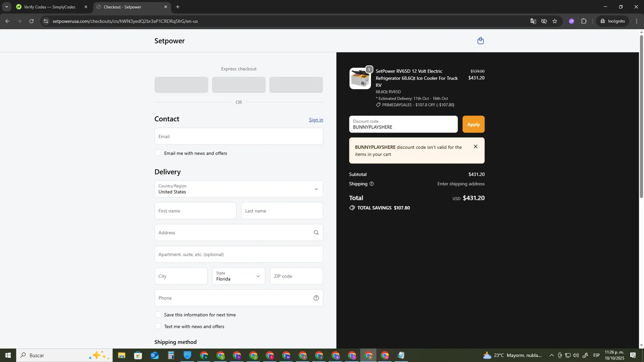644x362 pixels.
Task: Open the Incógnito profile button
Action: (x=613, y=21)
